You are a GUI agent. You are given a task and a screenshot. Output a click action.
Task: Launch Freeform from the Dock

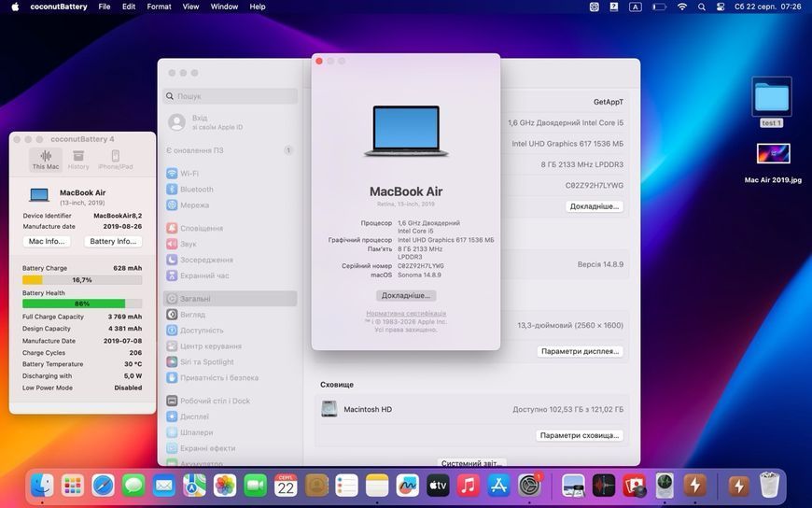tap(408, 486)
